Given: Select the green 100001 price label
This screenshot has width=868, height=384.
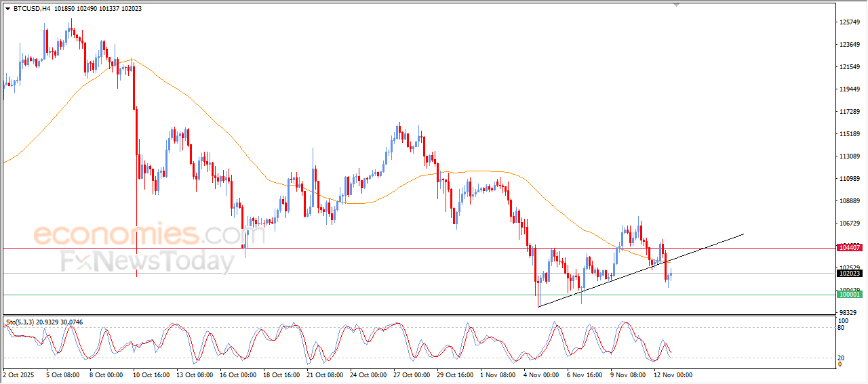Looking at the screenshot, I should point(850,295).
